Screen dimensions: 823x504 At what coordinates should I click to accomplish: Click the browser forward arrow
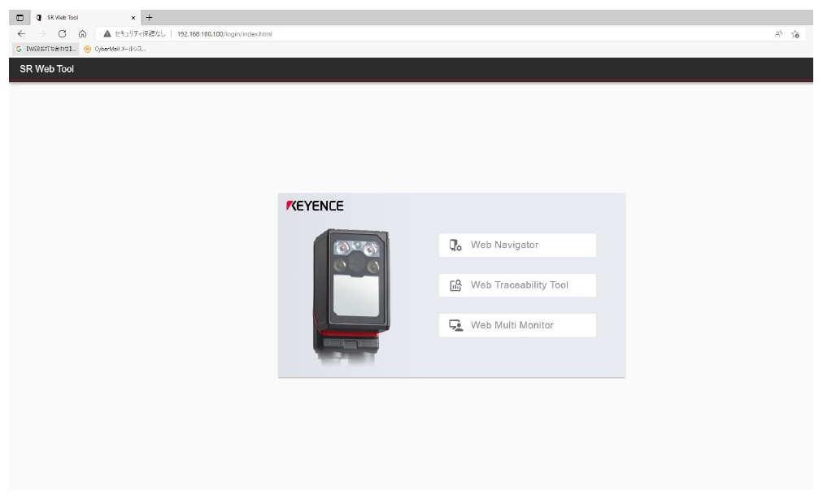click(x=42, y=33)
